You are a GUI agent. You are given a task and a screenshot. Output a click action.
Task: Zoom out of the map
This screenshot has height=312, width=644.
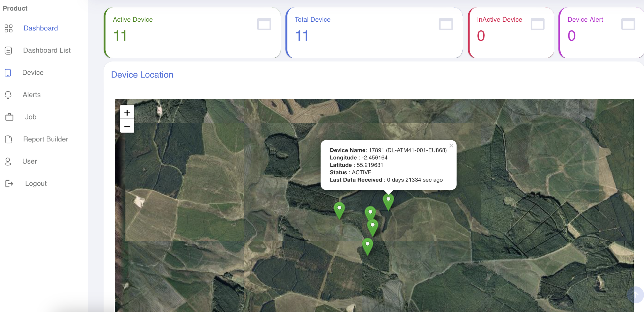[127, 126]
